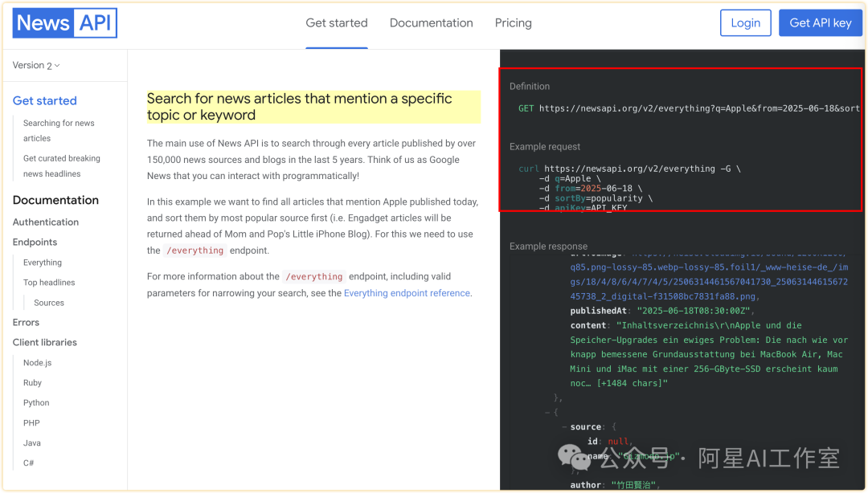This screenshot has width=868, height=493.
Task: Select PHP client library
Action: coord(31,422)
